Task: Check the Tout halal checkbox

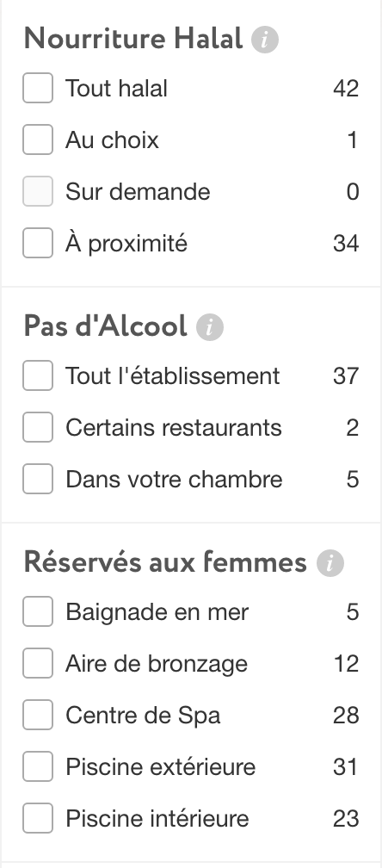Action: [38, 88]
